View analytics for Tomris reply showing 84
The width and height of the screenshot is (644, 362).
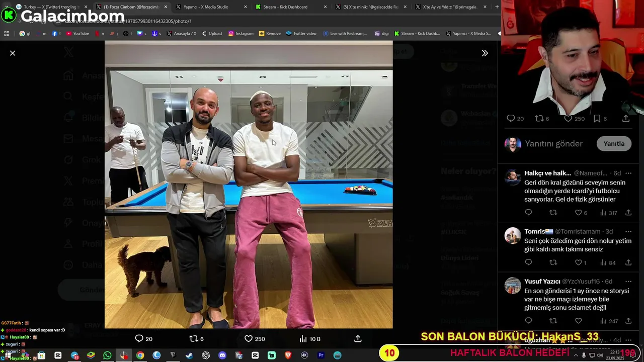[x=608, y=262]
